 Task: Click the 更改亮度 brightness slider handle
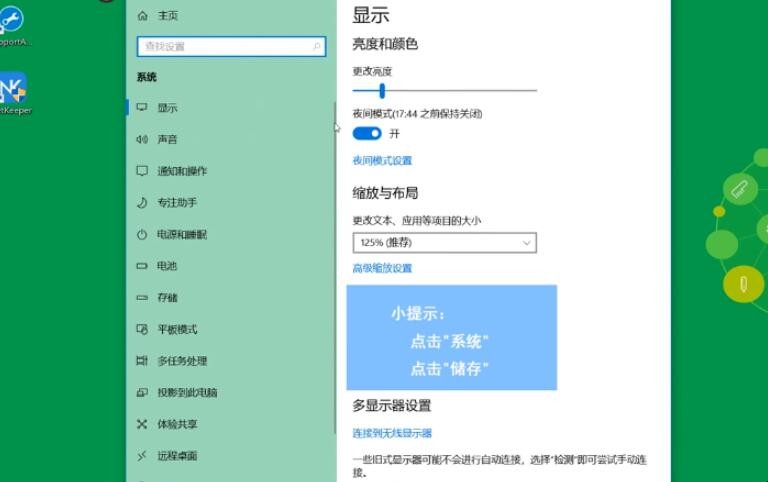coord(382,90)
